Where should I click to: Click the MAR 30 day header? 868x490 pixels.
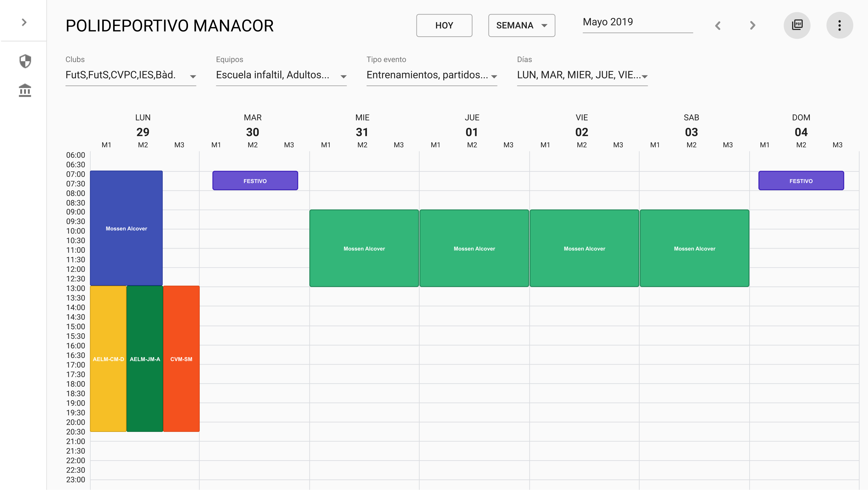coord(253,125)
